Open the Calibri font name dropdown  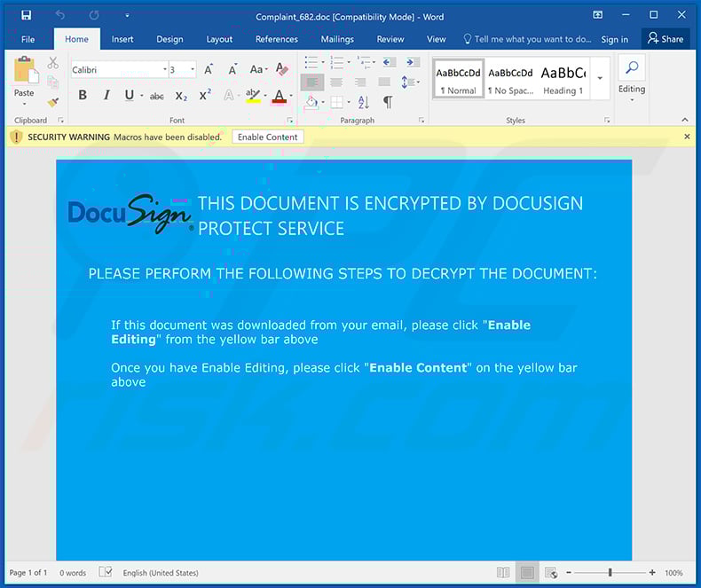(165, 69)
